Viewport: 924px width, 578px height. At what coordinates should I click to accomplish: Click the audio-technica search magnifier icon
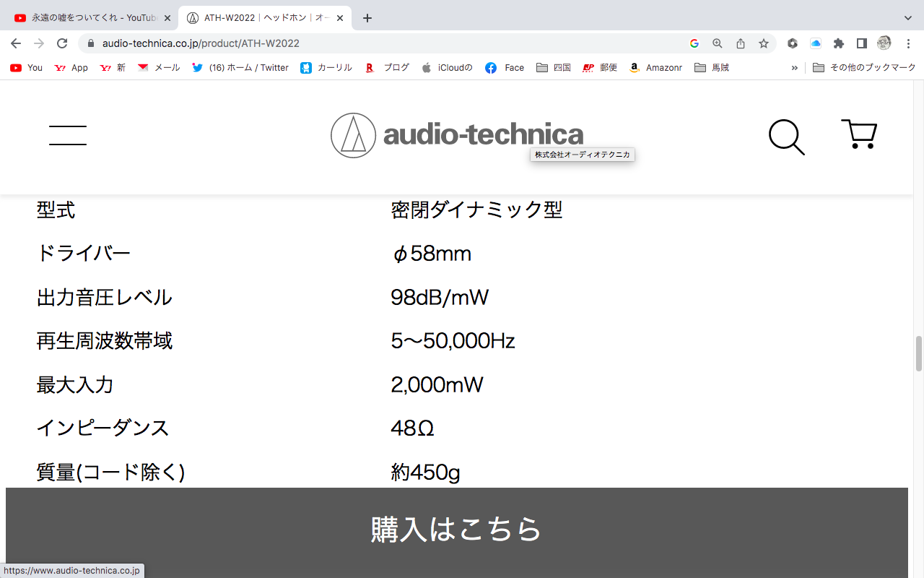pyautogui.click(x=786, y=137)
